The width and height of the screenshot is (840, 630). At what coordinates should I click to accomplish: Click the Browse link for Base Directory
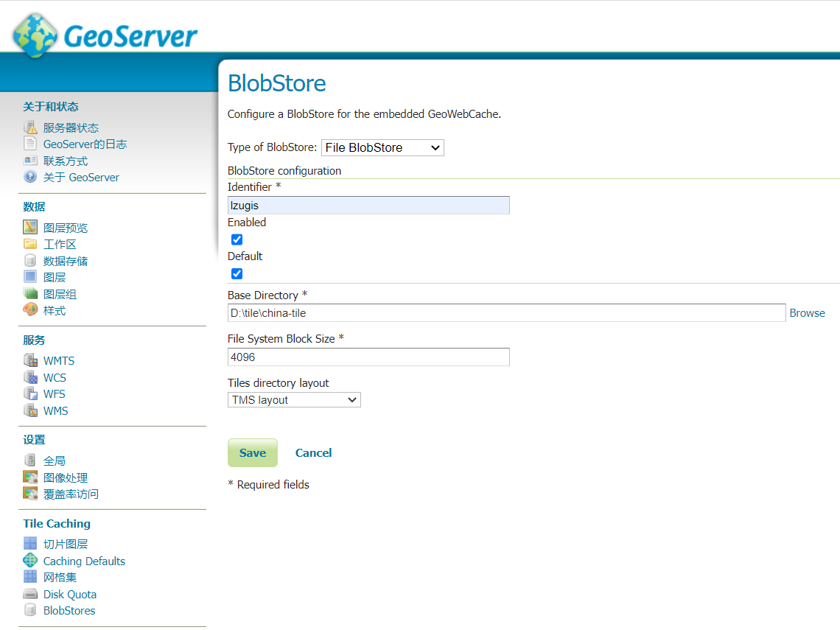tap(807, 312)
